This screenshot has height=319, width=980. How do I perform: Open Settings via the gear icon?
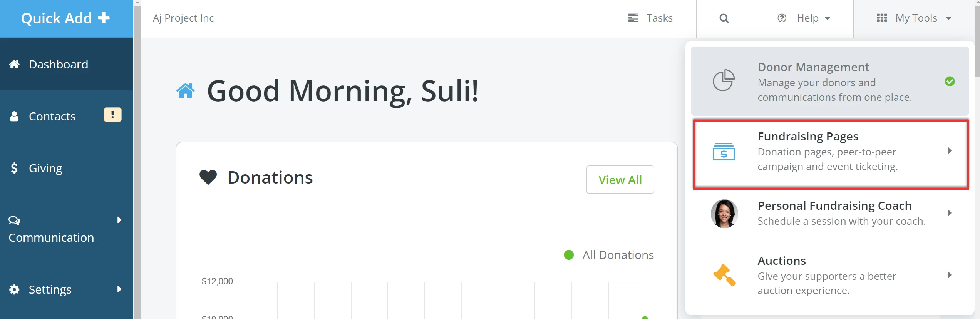click(x=15, y=289)
